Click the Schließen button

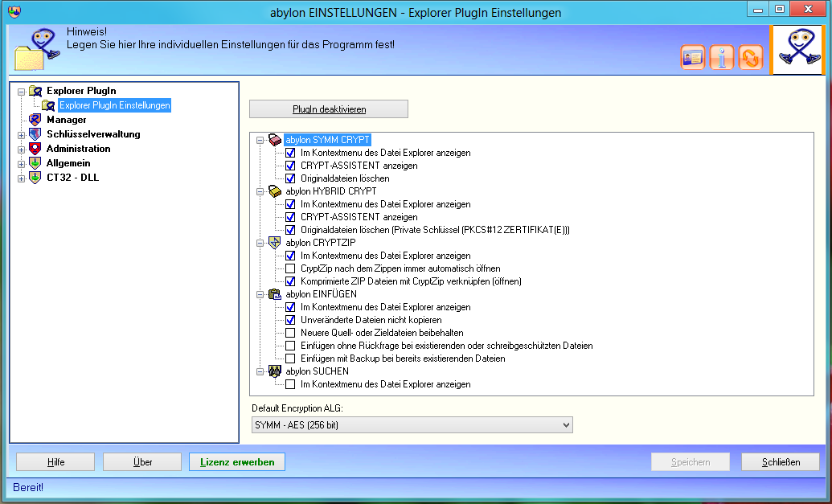(x=781, y=461)
